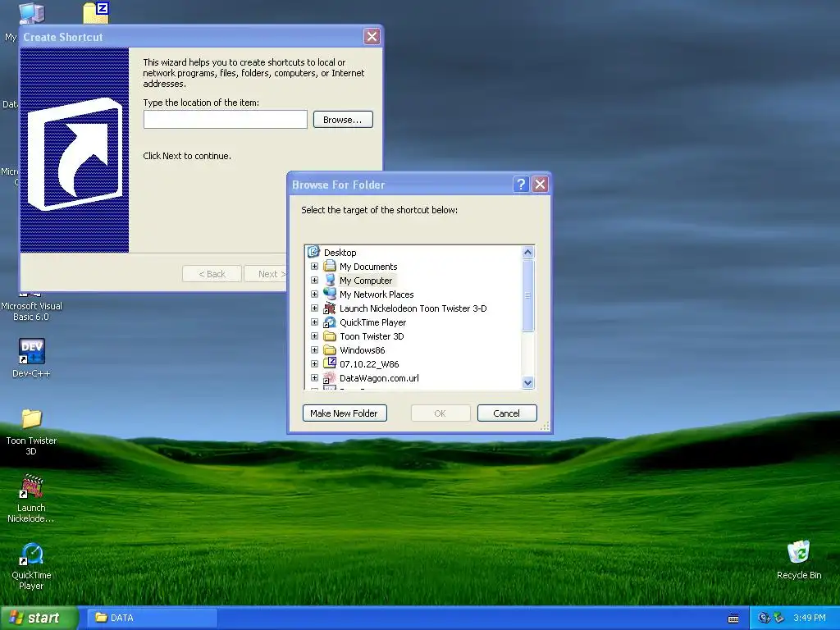Screen dimensions: 840x630
Task: Expand the My Documents tree node
Action: point(314,267)
